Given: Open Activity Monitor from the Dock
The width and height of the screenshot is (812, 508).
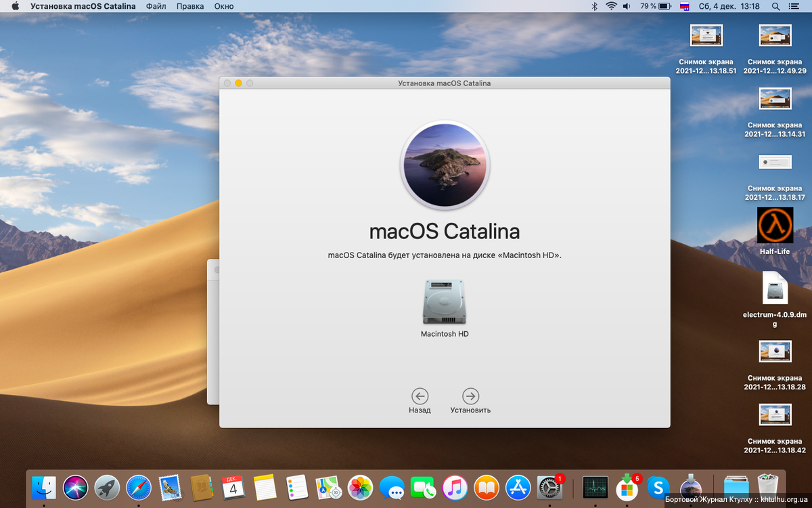Looking at the screenshot, I should coord(595,487).
